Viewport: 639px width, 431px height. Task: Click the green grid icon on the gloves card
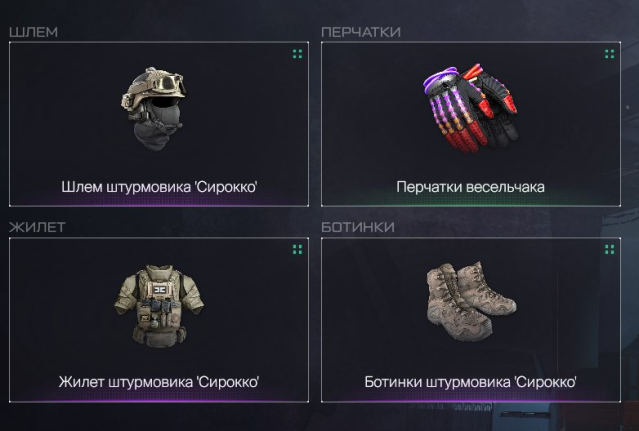point(609,54)
